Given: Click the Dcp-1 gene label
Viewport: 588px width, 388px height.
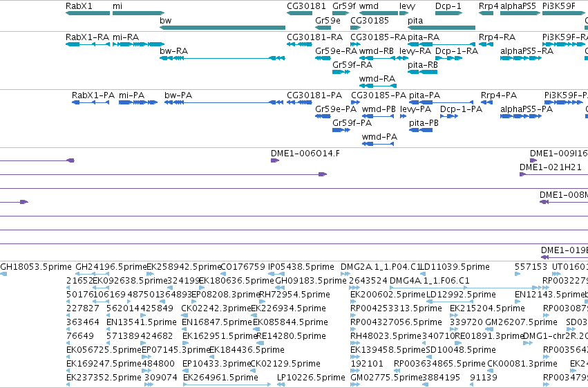Looking at the screenshot, I should coord(448,6).
